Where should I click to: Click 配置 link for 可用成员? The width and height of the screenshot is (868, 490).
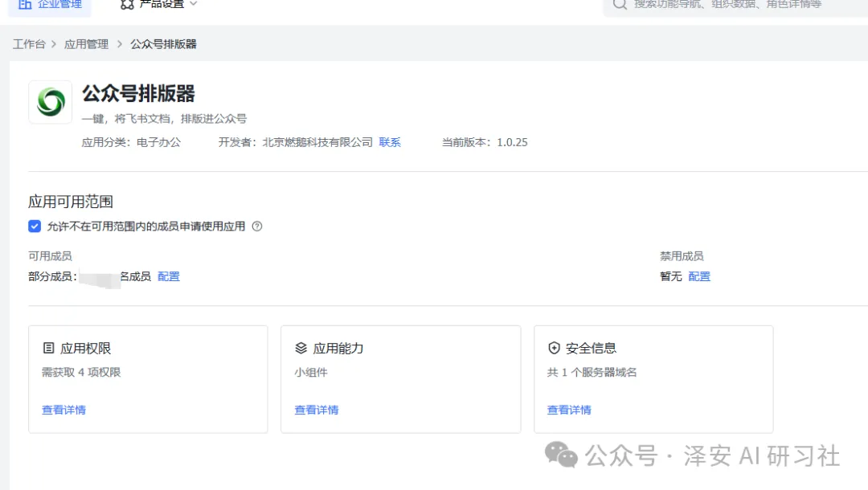(x=169, y=276)
